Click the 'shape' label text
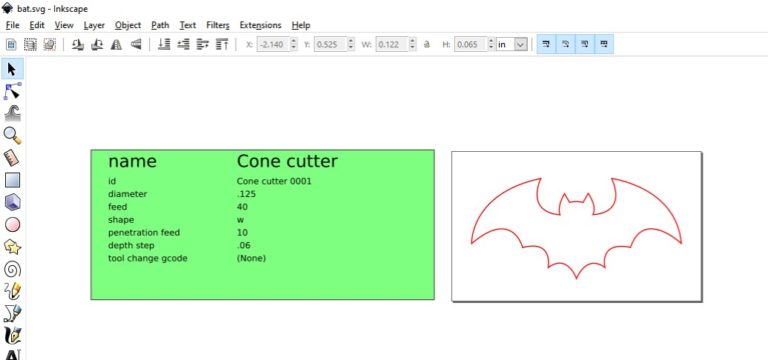 [121, 220]
